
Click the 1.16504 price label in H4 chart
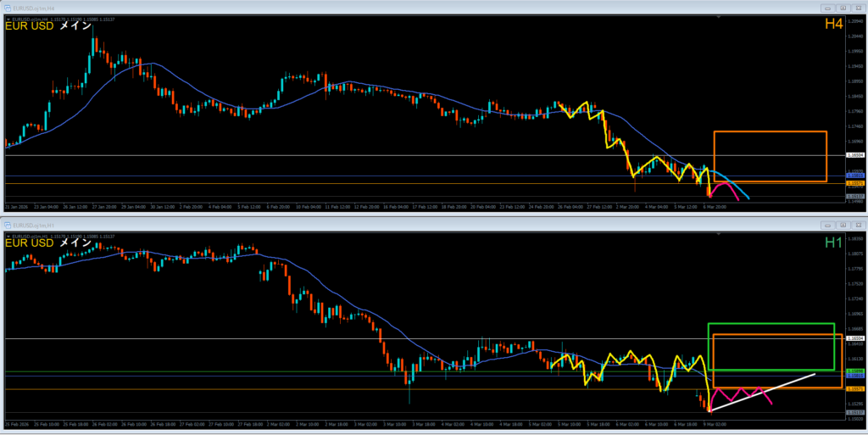coord(854,156)
